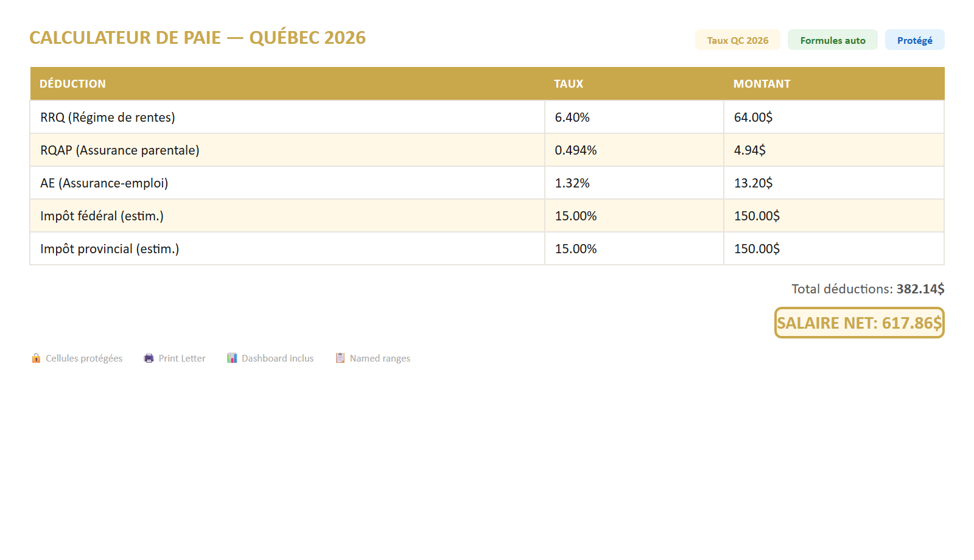Viewport: 974px width, 560px height.
Task: Click the Total déductions: 382.14$ line
Action: coord(868,289)
